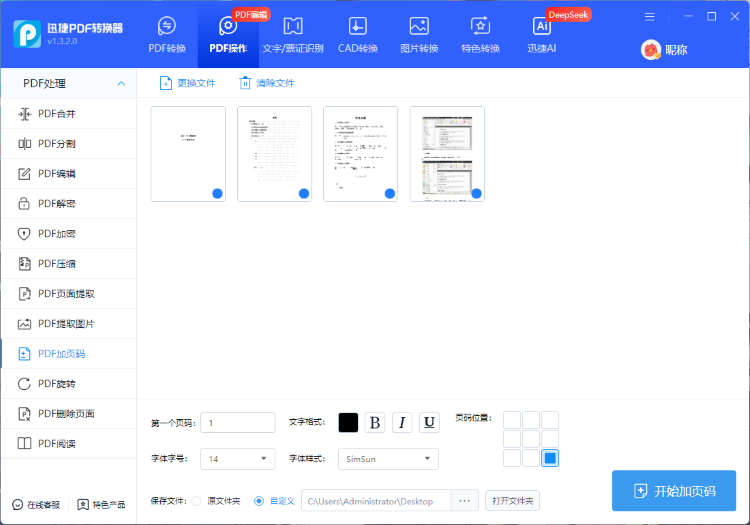Toggle italic text format button
The image size is (750, 525).
point(402,423)
